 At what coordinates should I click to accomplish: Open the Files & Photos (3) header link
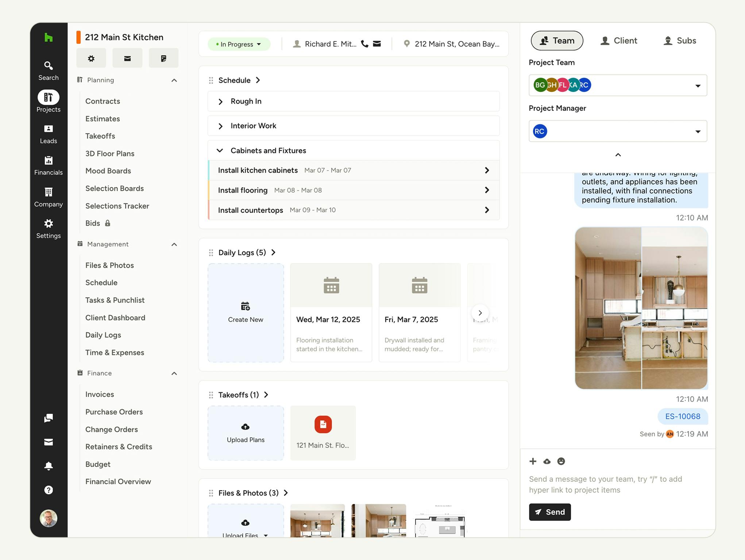(253, 493)
